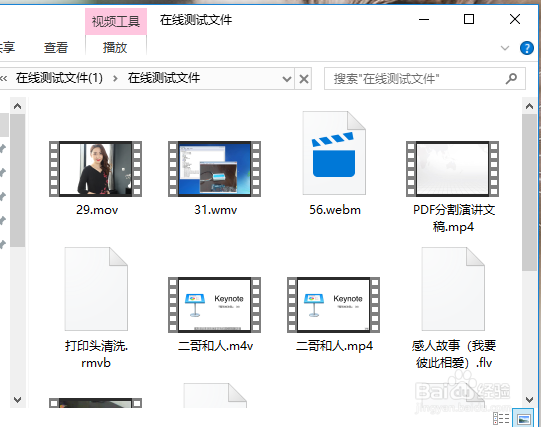Click the file list vertical scrollbar thumb
The height and width of the screenshot is (427, 541).
(530, 192)
